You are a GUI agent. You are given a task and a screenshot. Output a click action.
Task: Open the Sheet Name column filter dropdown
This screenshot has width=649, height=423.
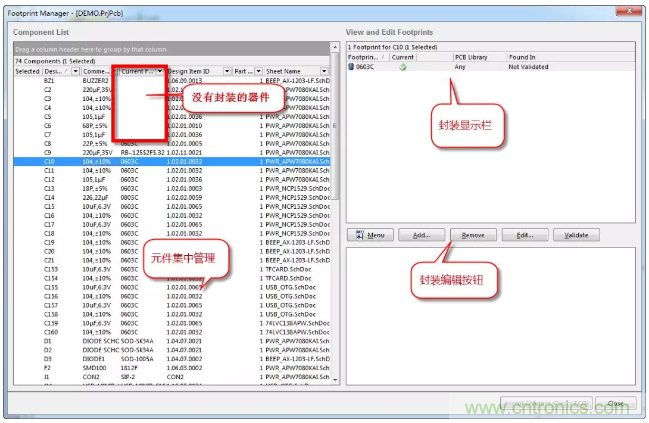click(x=322, y=72)
